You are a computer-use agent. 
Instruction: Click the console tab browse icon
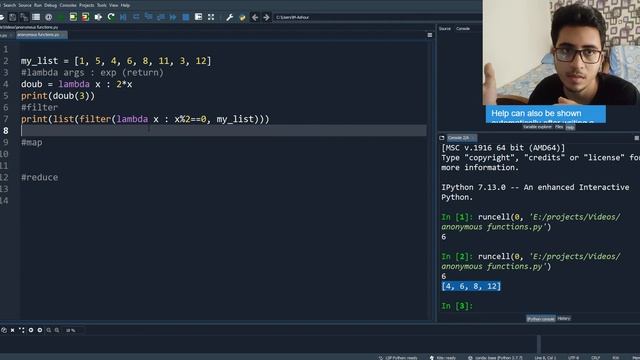[x=442, y=138]
